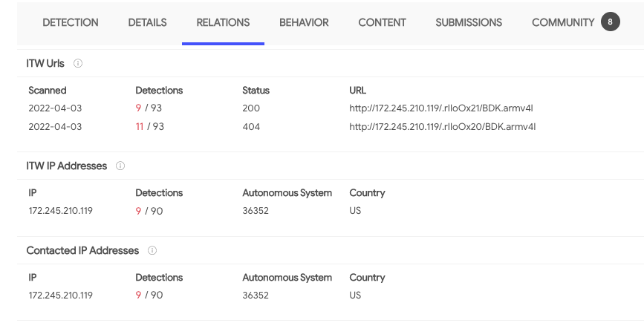Go to the Behavior tab
The height and width of the screenshot is (323, 644).
pos(304,23)
